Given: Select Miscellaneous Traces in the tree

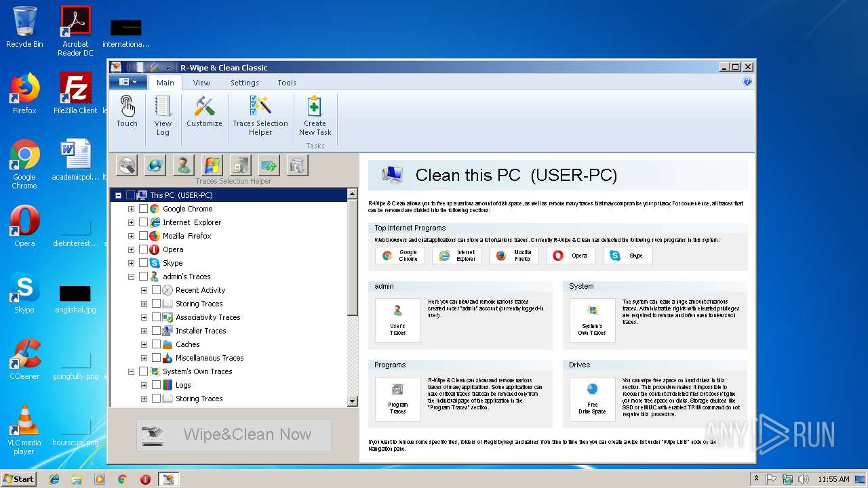Looking at the screenshot, I should click(210, 358).
